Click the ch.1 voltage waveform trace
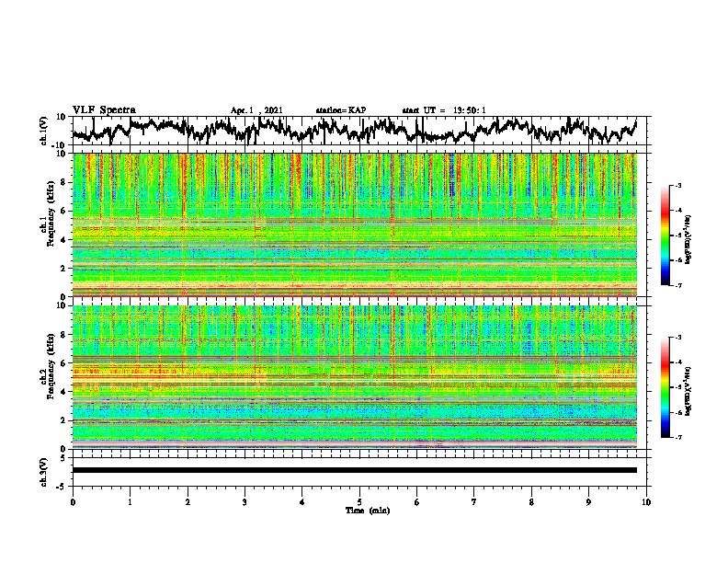 click(354, 131)
